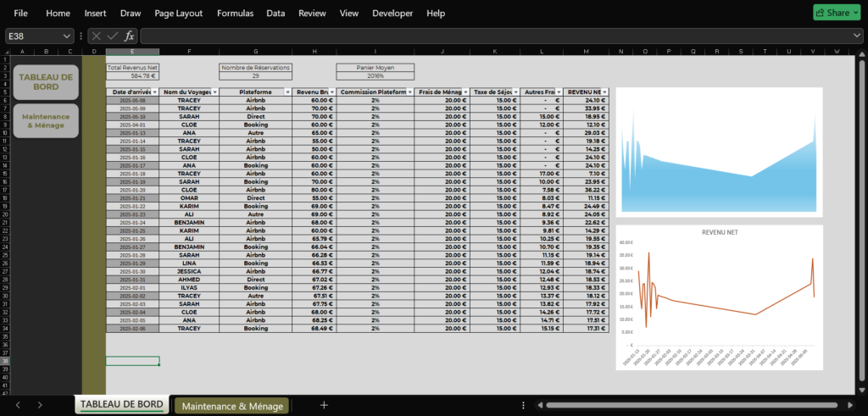The height and width of the screenshot is (416, 868).
Task: Open the REVENU NET filter dropdown
Action: pos(604,92)
